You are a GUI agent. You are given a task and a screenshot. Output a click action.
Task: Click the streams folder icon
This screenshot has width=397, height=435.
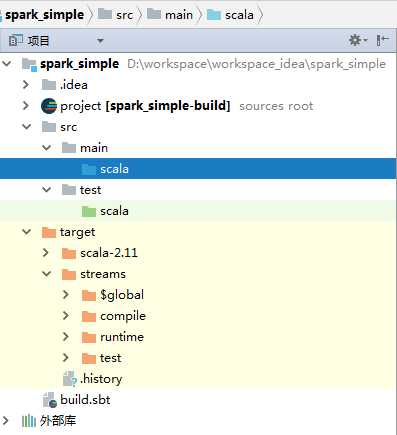tap(69, 274)
